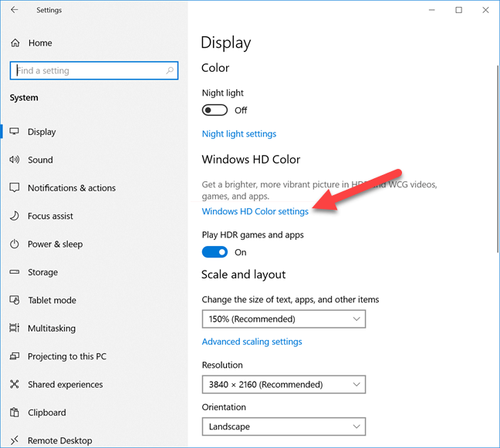Viewport: 500px width, 448px height.
Task: Select Display in the sidebar
Action: point(42,132)
